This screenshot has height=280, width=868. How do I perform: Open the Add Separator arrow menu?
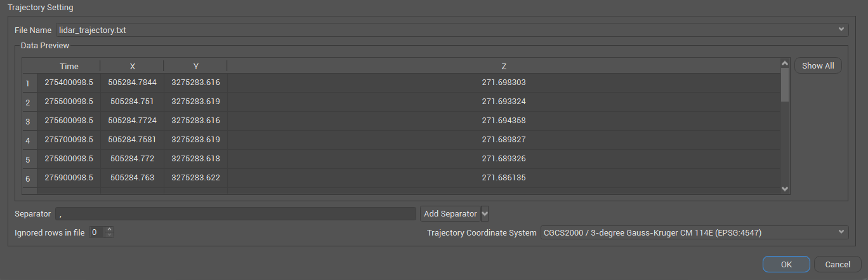coord(485,214)
